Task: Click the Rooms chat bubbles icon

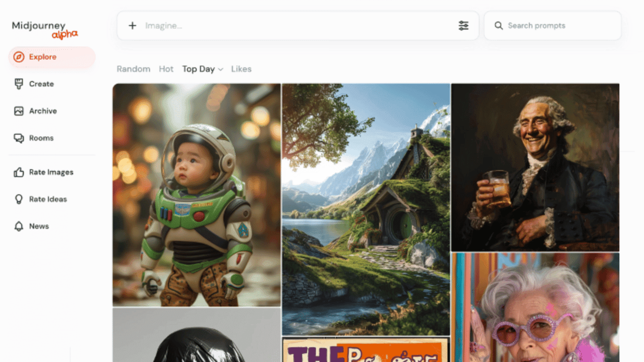Action: [19, 138]
